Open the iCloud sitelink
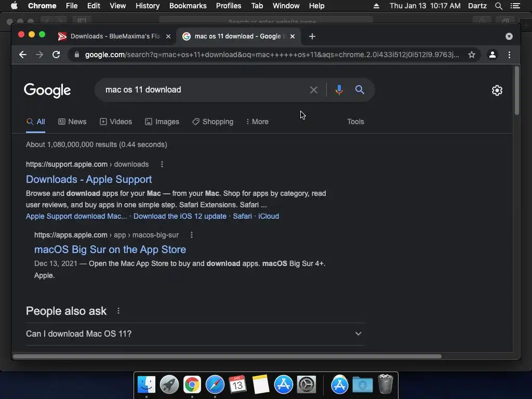The image size is (532, 399). pos(269,216)
